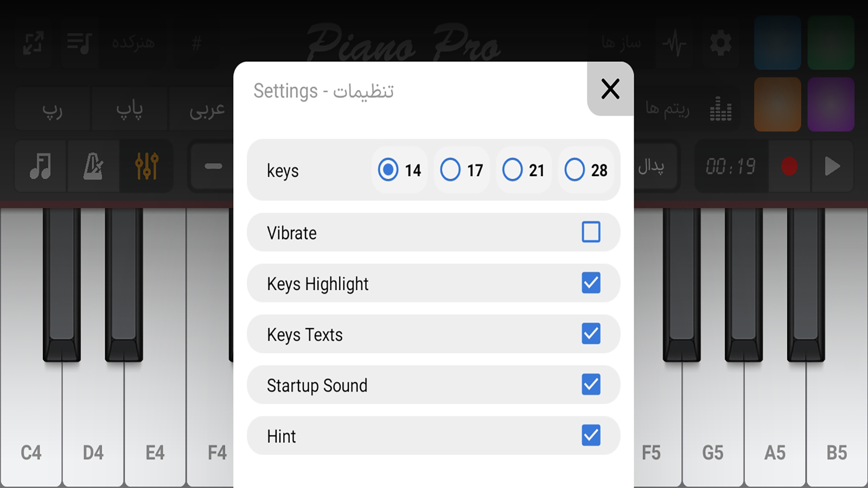Tap the purple drum pad
Image resolution: width=868 pixels, height=488 pixels.
tap(831, 104)
